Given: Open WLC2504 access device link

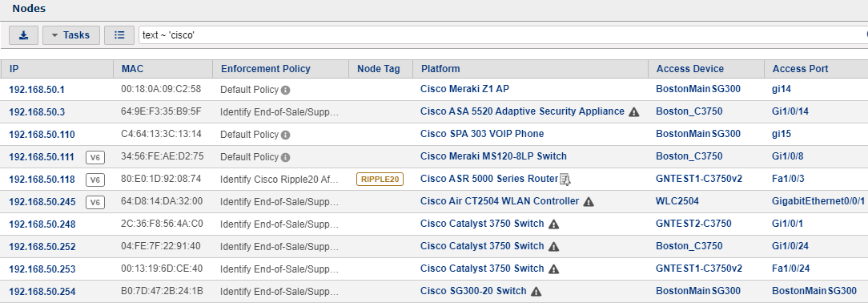Looking at the screenshot, I should coord(677,201).
